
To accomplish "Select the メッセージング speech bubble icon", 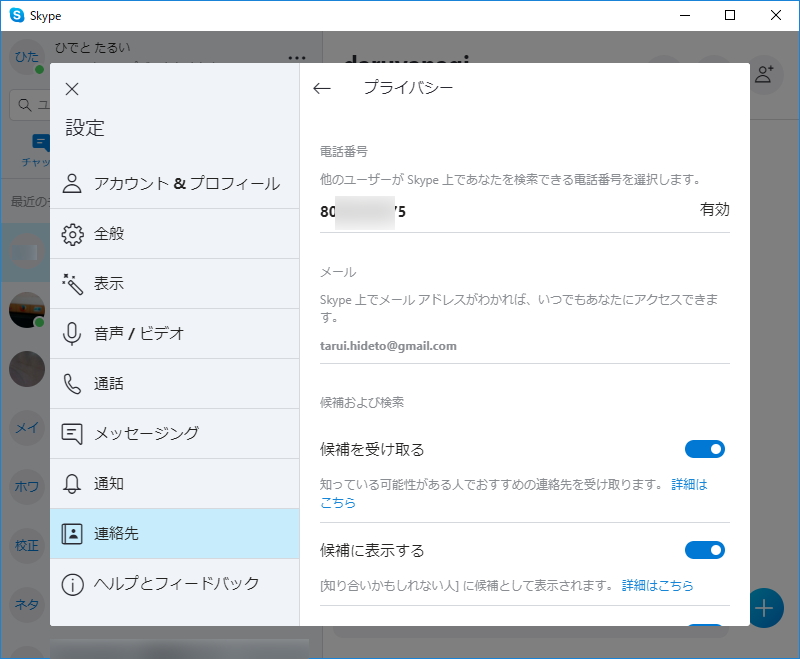I will click(71, 433).
